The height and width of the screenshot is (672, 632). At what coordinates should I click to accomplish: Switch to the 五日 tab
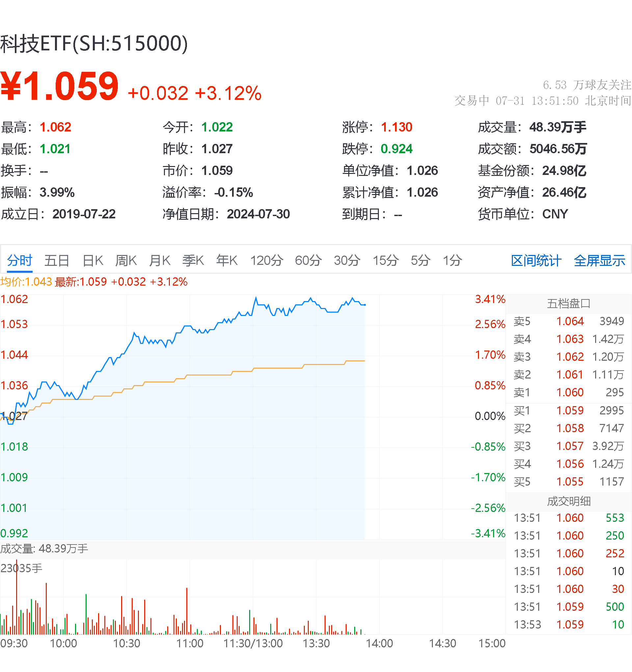point(57,261)
